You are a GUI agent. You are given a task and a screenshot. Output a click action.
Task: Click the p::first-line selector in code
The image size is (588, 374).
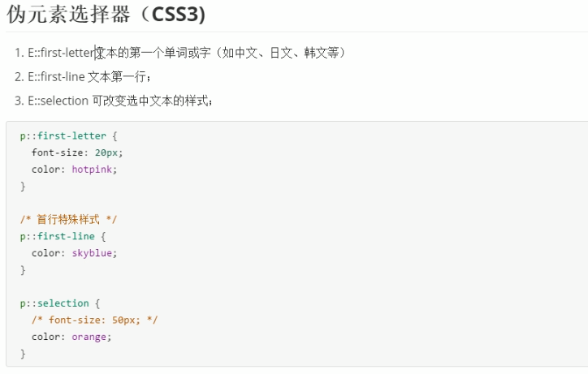click(58, 236)
